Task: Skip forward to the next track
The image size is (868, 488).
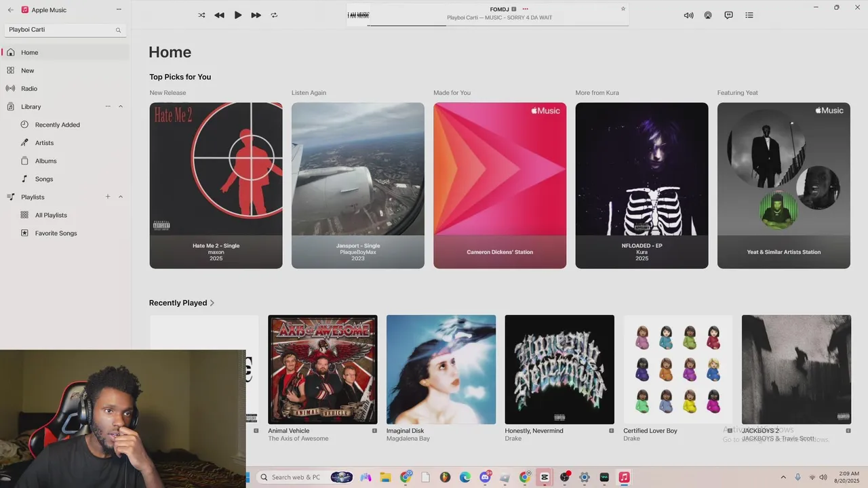Action: (x=256, y=15)
